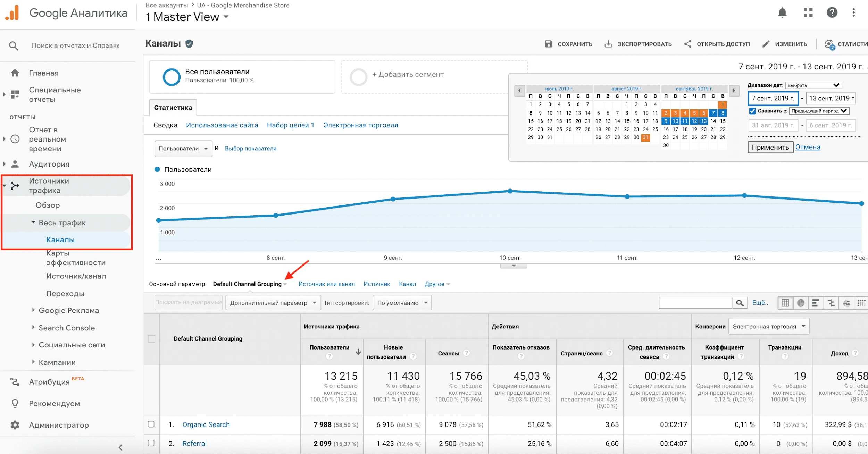Switch to data table view icon
The height and width of the screenshot is (454, 868).
(785, 303)
